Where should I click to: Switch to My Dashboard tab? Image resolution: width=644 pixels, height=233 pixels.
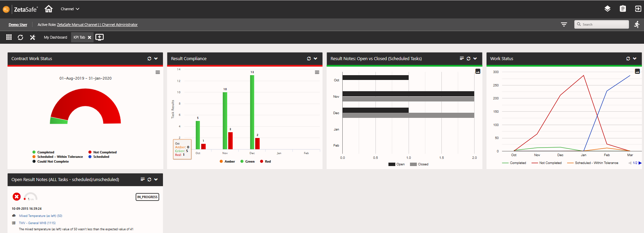click(55, 37)
